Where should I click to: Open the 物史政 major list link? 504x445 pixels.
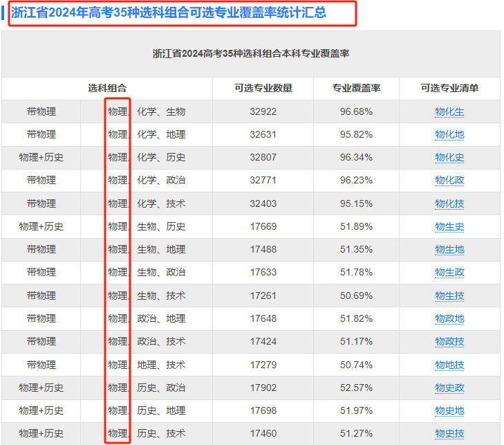pyautogui.click(x=449, y=388)
